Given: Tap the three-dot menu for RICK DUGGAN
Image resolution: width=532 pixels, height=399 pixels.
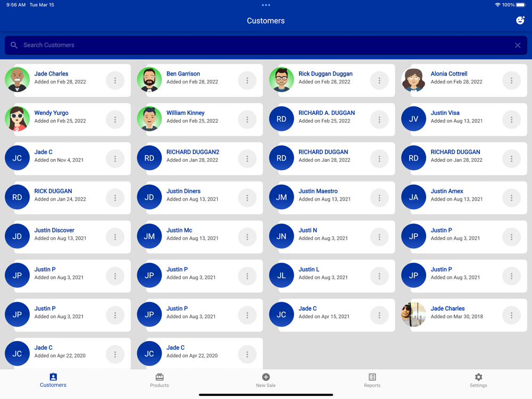Looking at the screenshot, I should [115, 198].
